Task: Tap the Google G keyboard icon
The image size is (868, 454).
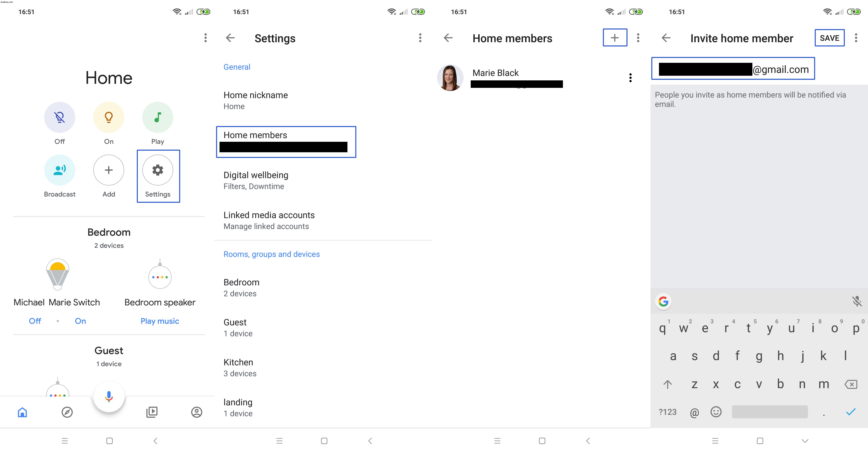Action: click(x=663, y=301)
